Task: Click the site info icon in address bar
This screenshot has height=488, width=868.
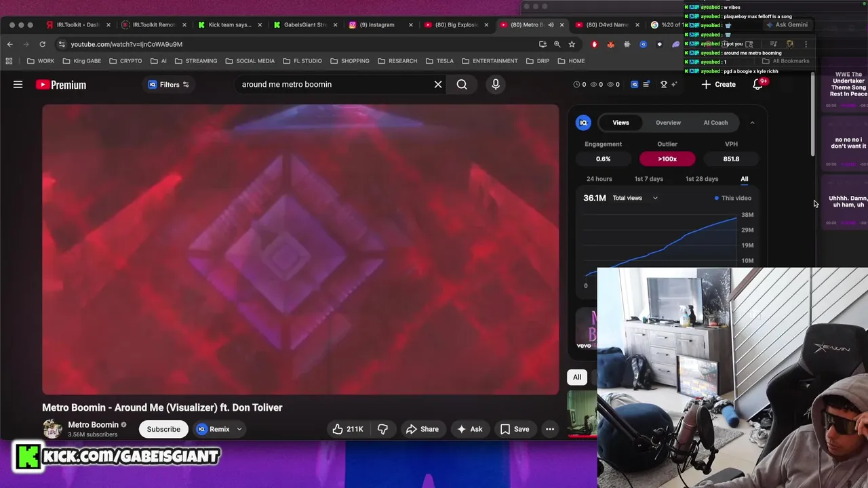Action: (x=61, y=44)
